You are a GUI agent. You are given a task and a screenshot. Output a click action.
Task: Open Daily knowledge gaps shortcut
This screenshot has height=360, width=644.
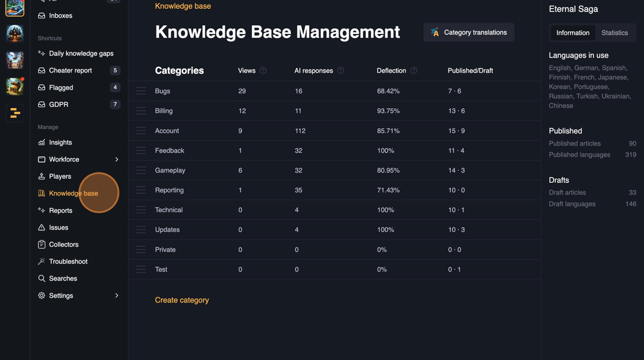click(81, 53)
